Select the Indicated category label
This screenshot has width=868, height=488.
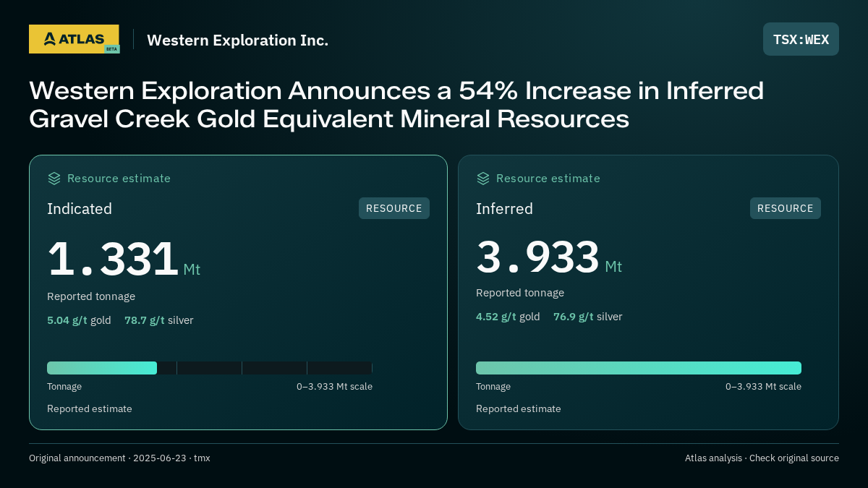click(80, 209)
